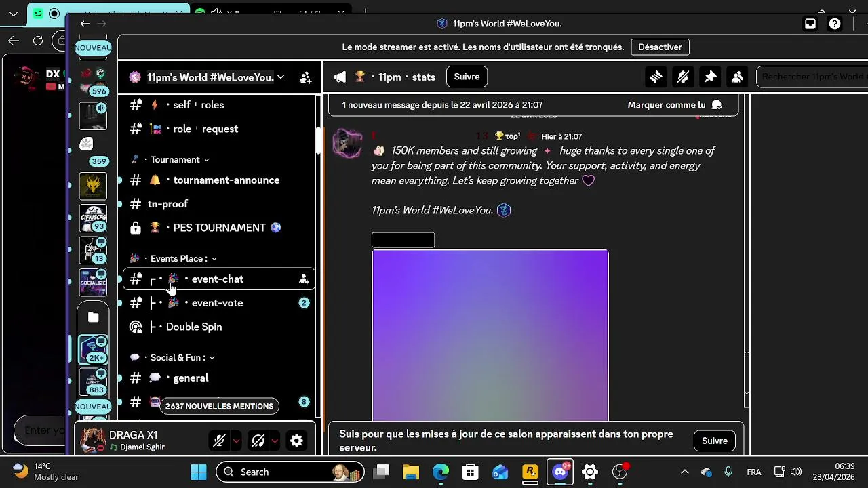Click Suivre button in bottom follow bar
Image resolution: width=868 pixels, height=488 pixels.
(x=714, y=441)
